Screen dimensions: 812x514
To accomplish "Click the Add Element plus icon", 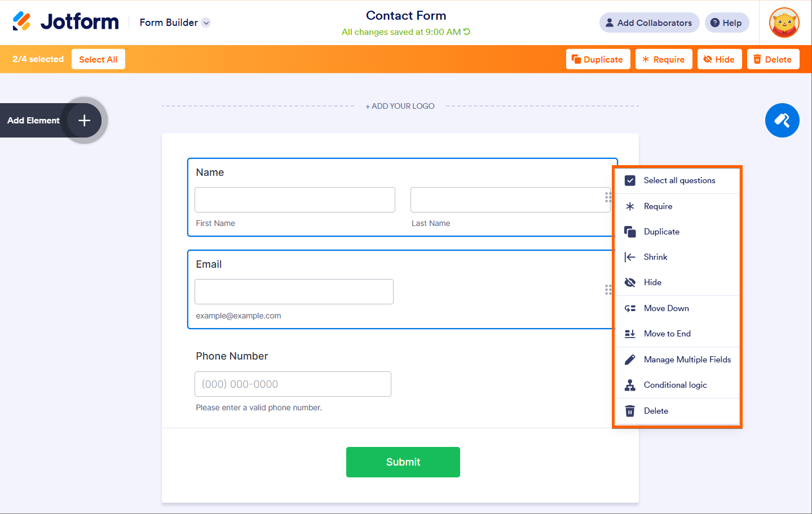I will pyautogui.click(x=84, y=120).
